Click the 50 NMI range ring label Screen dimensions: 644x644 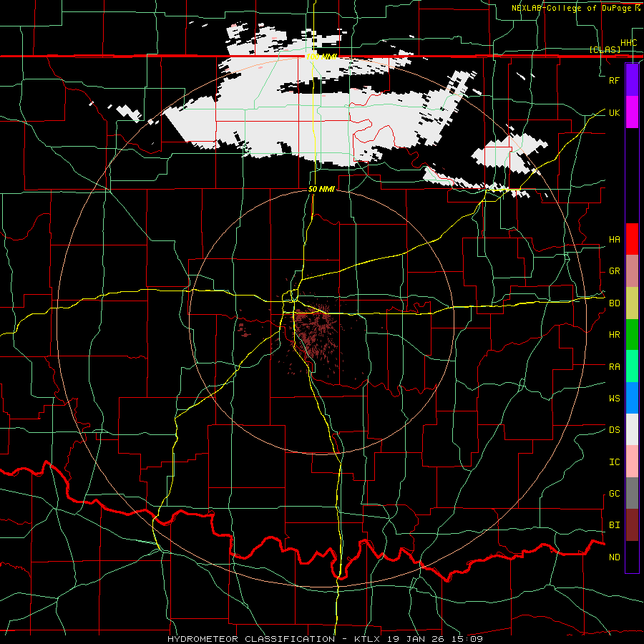[x=321, y=190]
